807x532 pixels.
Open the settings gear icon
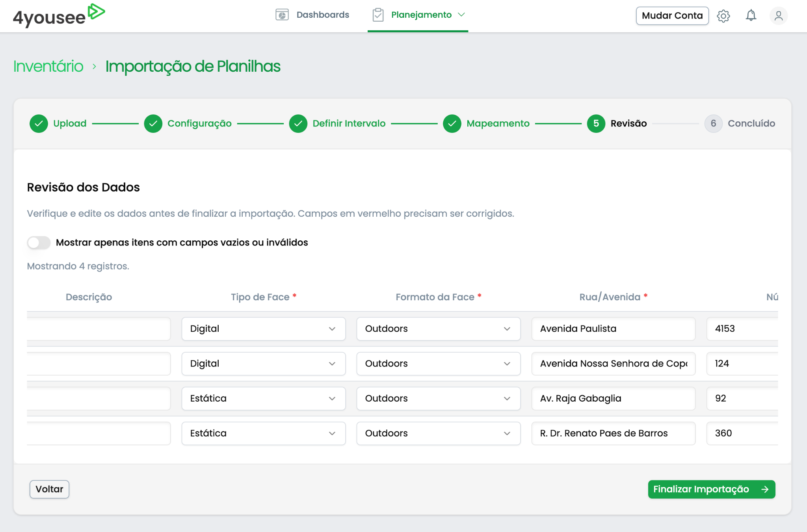(x=723, y=16)
